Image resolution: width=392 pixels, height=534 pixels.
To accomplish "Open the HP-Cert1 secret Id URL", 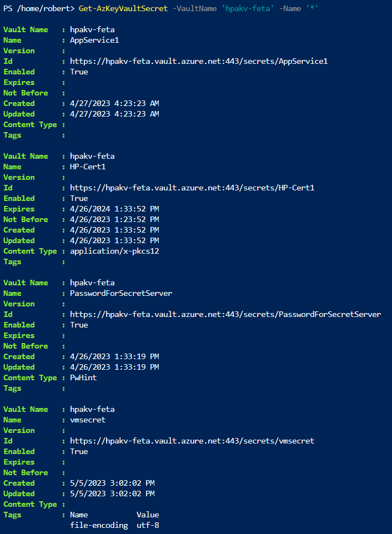I will click(x=192, y=188).
